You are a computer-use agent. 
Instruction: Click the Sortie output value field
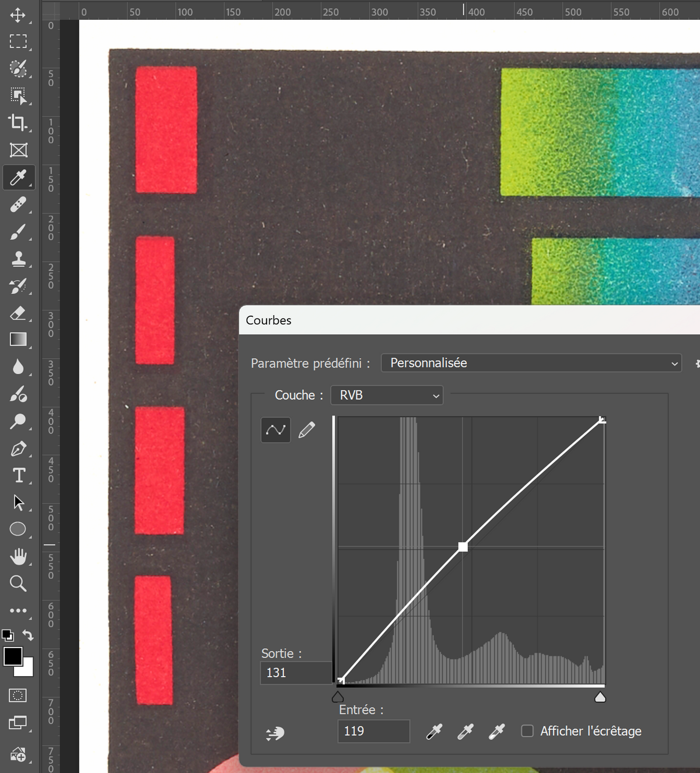tap(296, 673)
